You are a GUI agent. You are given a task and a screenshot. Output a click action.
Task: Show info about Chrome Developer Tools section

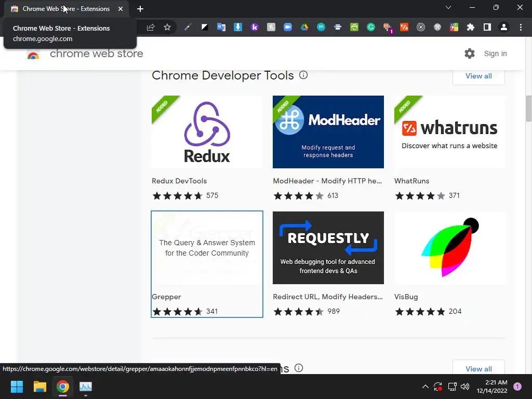[x=303, y=75]
